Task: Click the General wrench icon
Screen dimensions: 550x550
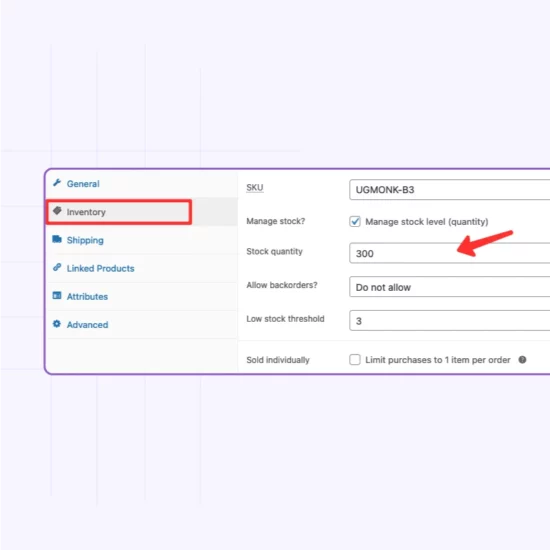Action: click(x=57, y=183)
